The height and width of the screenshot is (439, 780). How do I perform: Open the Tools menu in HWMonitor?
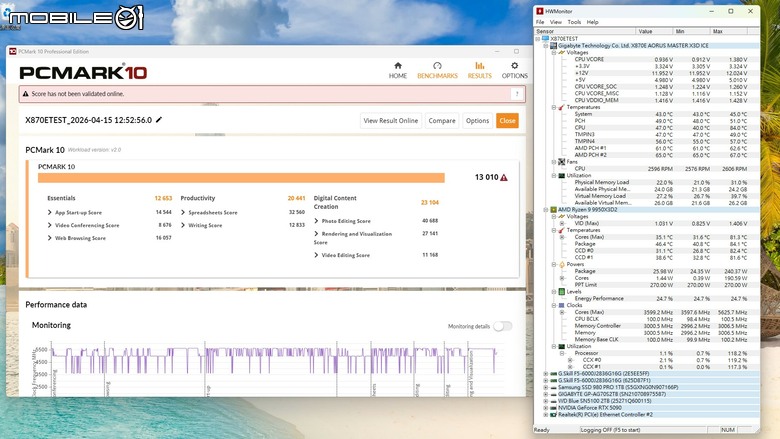click(x=574, y=22)
